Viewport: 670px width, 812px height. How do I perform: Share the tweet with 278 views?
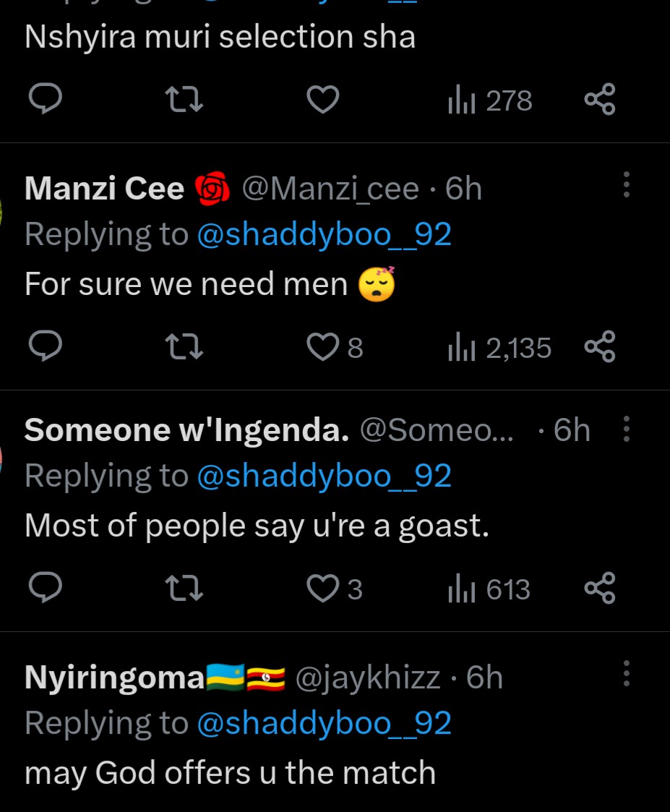[599, 100]
